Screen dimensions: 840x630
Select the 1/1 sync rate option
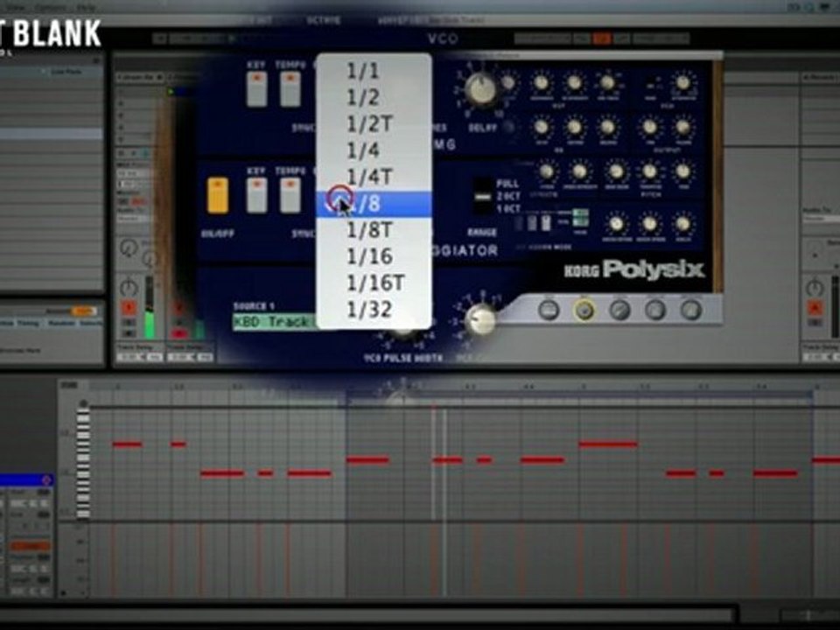pyautogui.click(x=374, y=71)
